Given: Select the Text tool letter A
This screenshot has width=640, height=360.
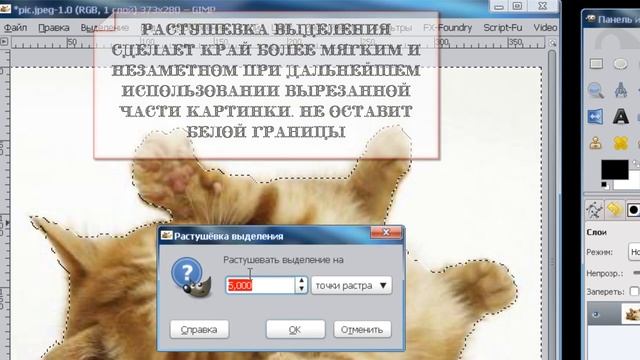Looking at the screenshot, I should (x=621, y=117).
